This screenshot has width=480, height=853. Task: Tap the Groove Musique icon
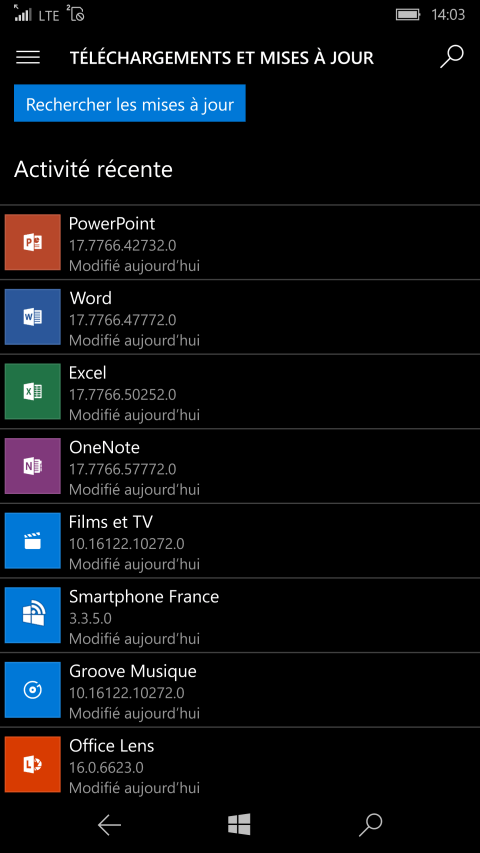point(33,689)
